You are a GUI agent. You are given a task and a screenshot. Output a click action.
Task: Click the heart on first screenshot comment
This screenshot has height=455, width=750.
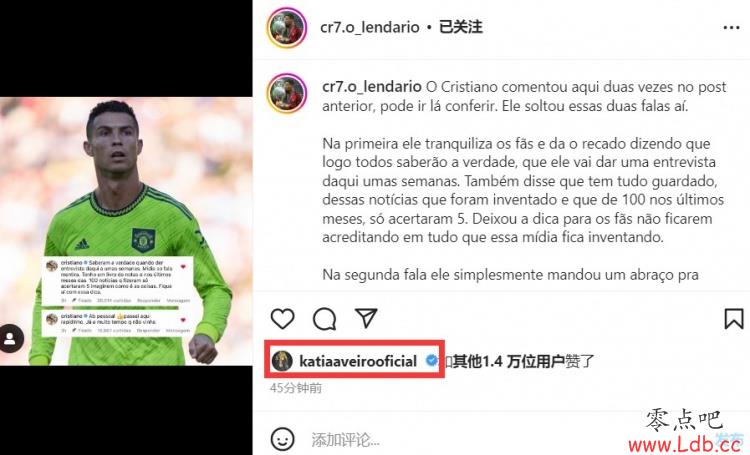(x=183, y=266)
